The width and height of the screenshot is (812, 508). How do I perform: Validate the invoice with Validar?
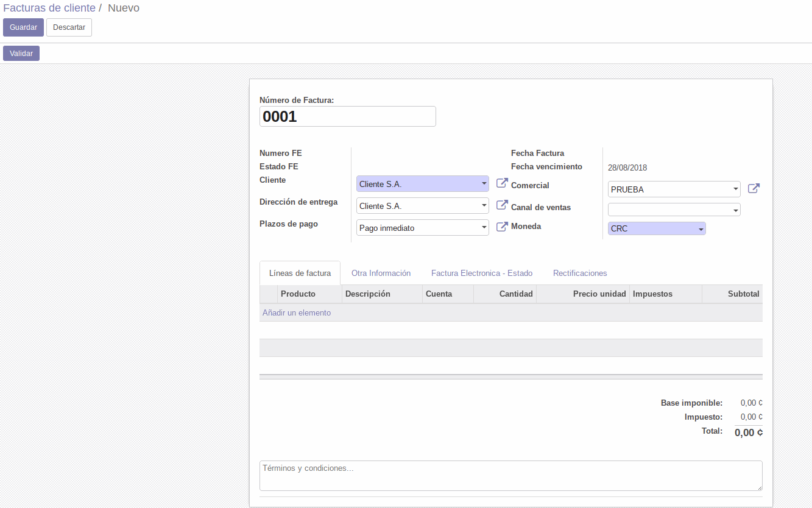(x=21, y=54)
